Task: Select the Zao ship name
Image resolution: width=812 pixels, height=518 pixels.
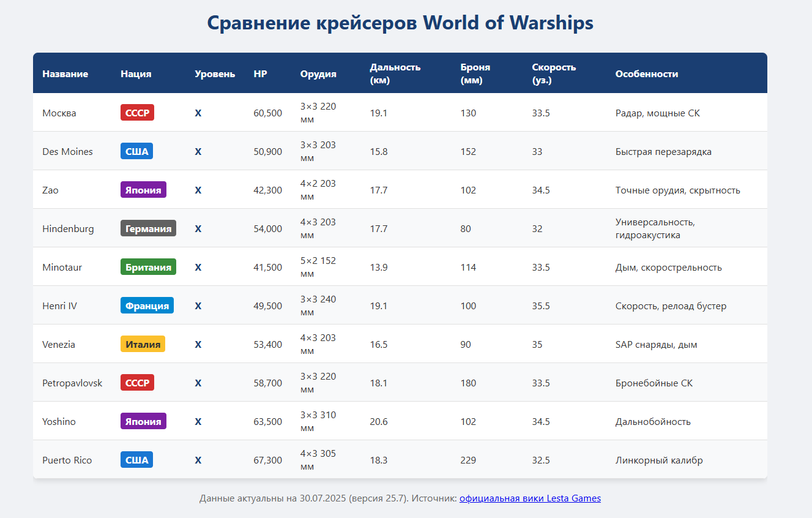Action: click(50, 190)
